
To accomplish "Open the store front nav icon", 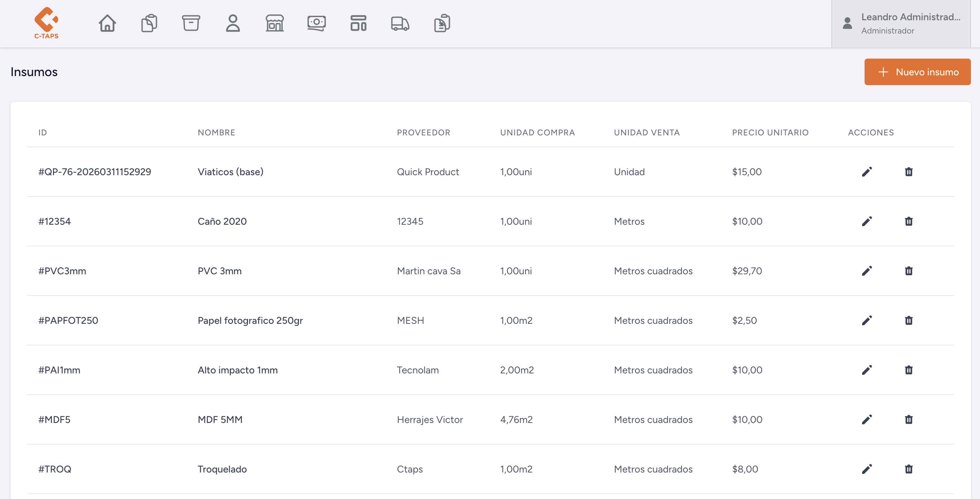I will [275, 23].
